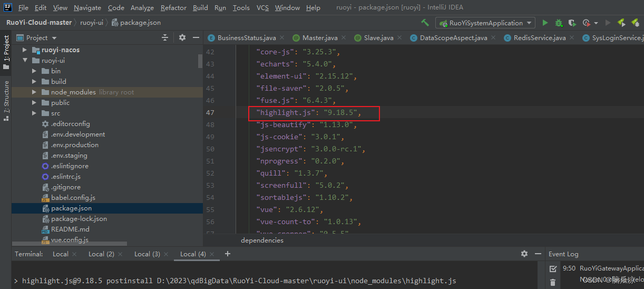Build project with the hammer icon

coord(425,23)
